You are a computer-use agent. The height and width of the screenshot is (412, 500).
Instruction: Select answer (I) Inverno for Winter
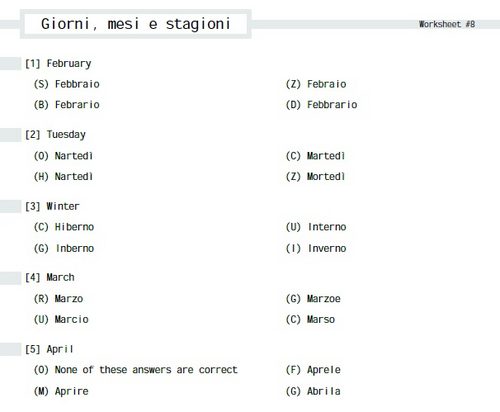point(316,248)
